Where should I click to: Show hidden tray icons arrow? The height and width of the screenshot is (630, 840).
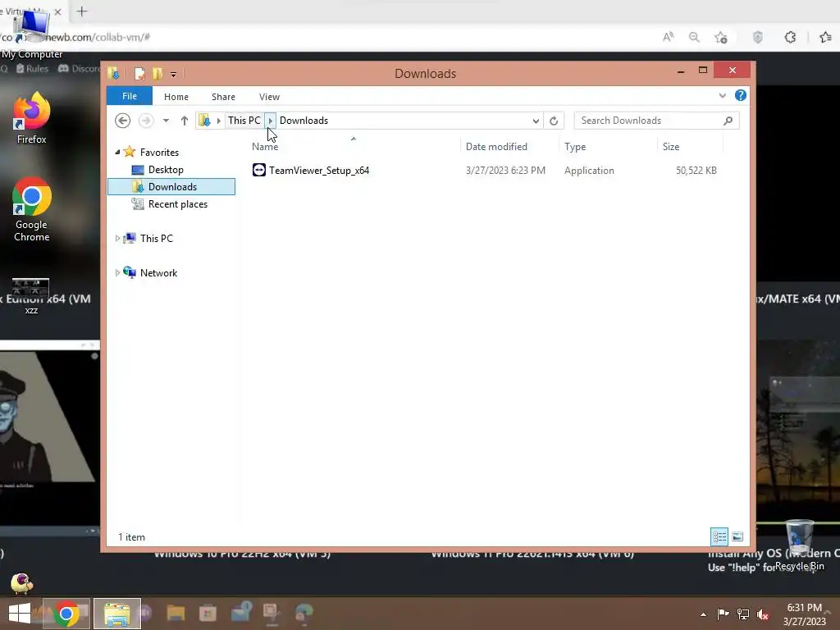703,614
